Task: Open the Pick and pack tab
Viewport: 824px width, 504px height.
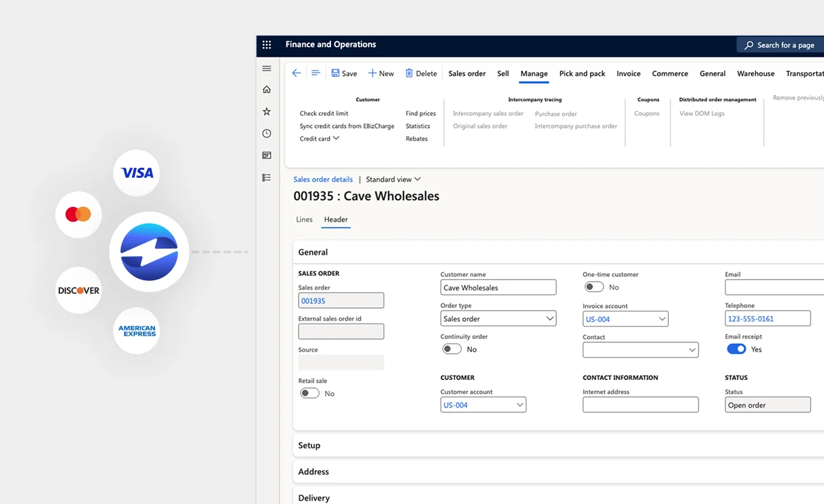Action: coord(582,73)
